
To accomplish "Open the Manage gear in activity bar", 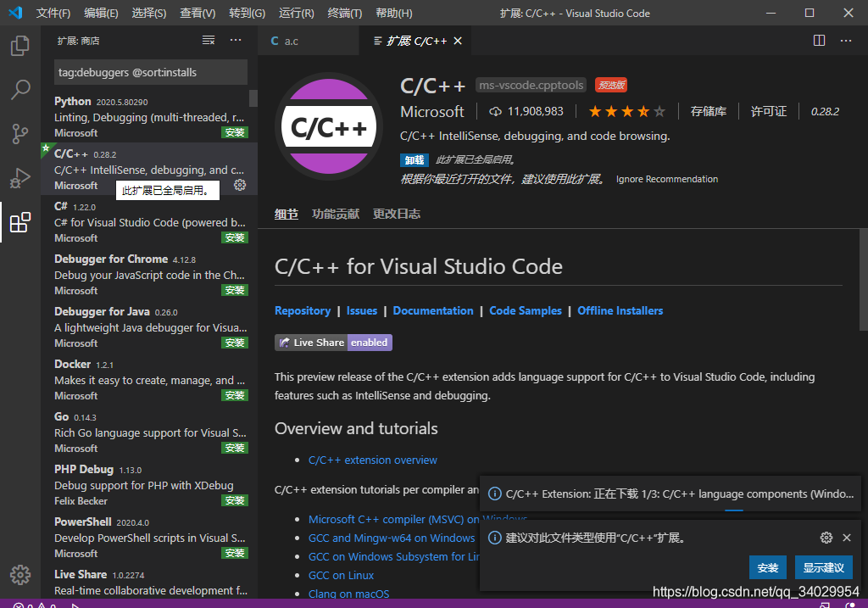I will click(x=20, y=575).
